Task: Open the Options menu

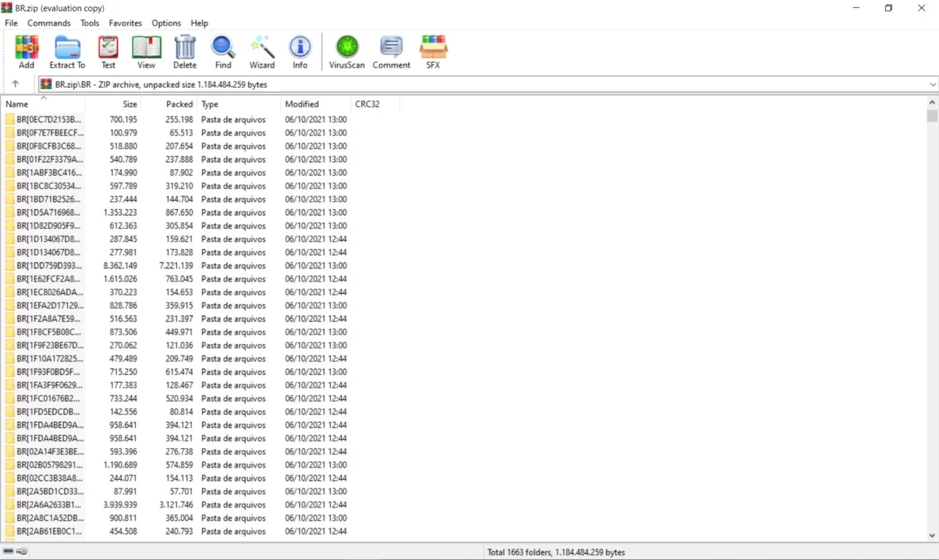Action: 166,23
